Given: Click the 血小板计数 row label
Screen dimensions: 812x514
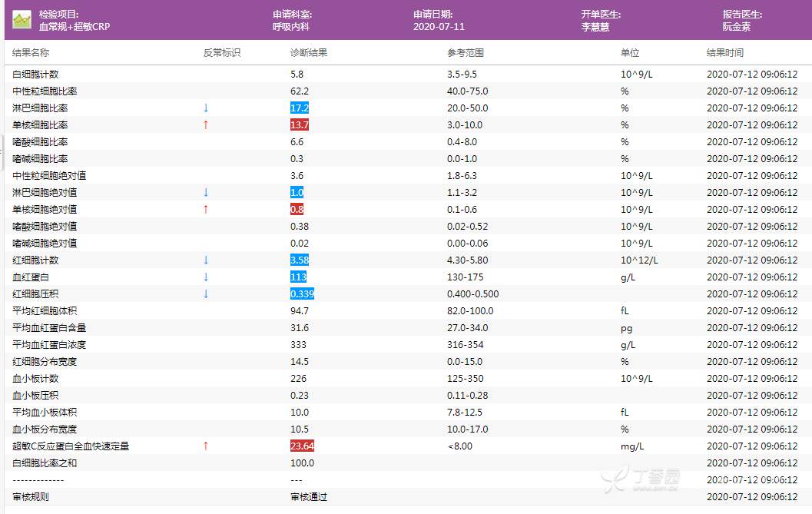Looking at the screenshot, I should click(x=36, y=379).
